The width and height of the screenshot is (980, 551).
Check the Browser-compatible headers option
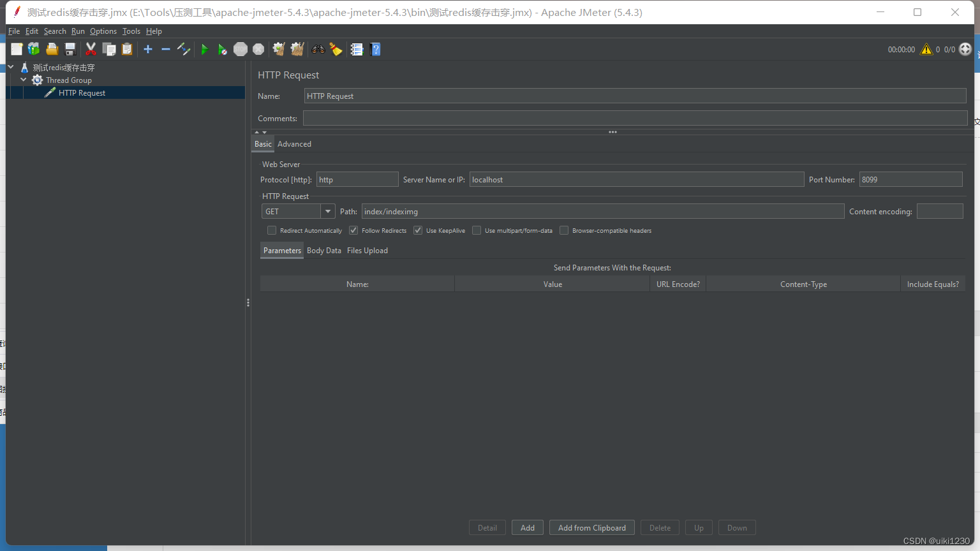click(x=564, y=230)
